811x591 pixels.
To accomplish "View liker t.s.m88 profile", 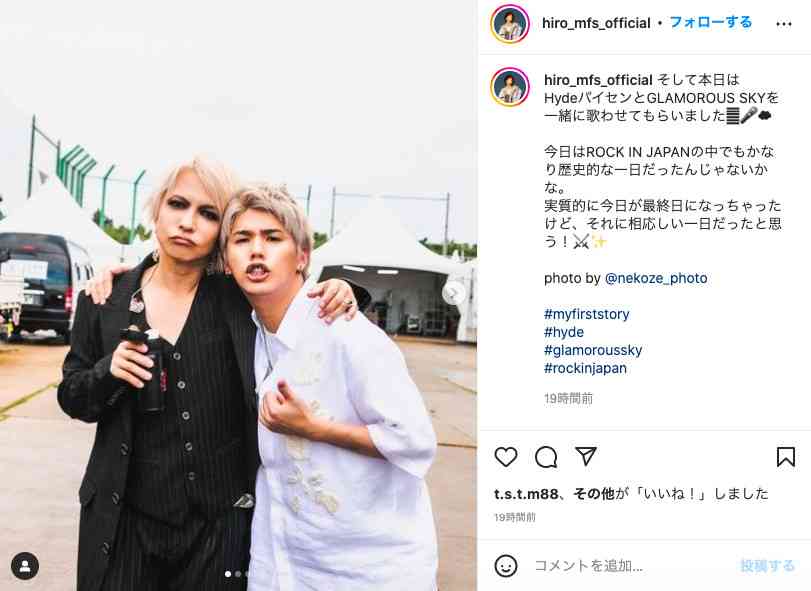I will click(x=525, y=494).
